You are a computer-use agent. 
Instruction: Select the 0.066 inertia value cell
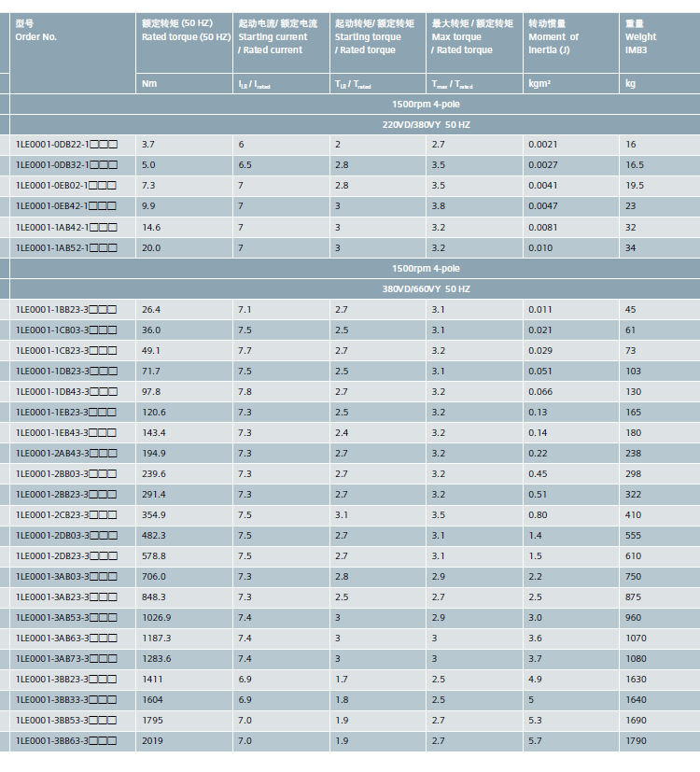[571, 392]
